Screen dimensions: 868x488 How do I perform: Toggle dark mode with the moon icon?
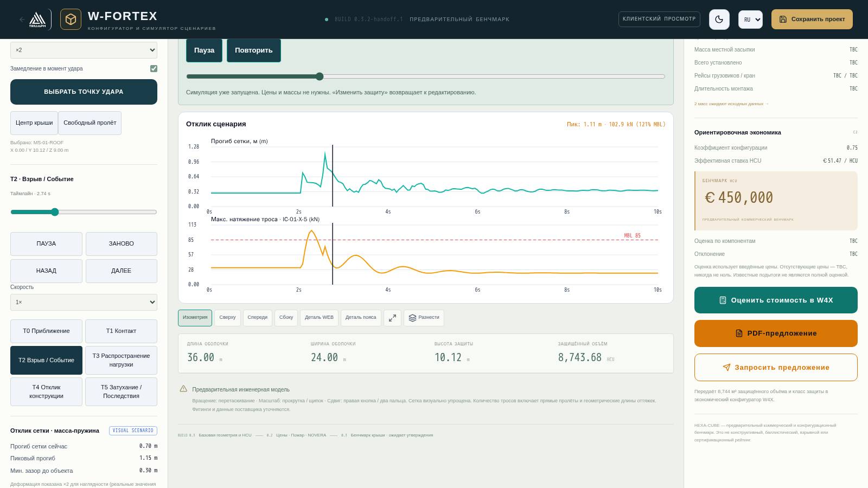pyautogui.click(x=719, y=20)
